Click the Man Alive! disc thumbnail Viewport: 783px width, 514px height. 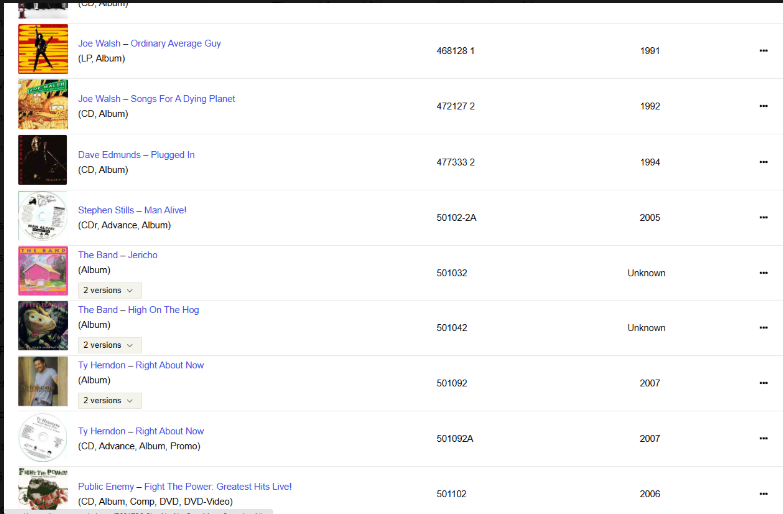click(x=43, y=216)
